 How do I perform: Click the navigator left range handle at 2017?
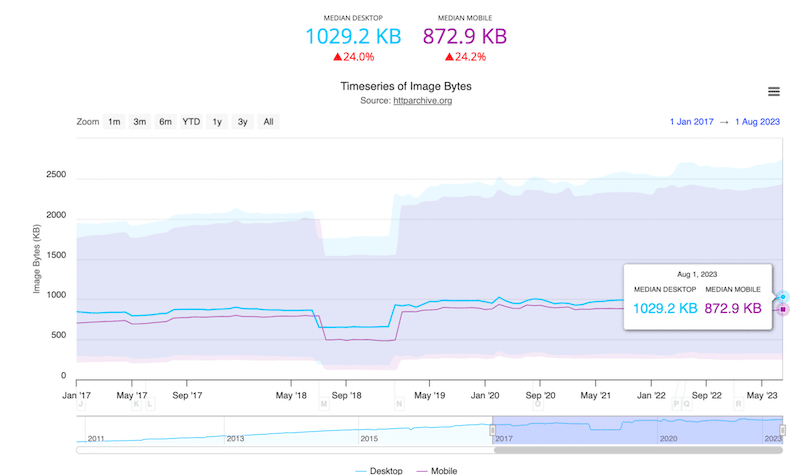coord(492,430)
